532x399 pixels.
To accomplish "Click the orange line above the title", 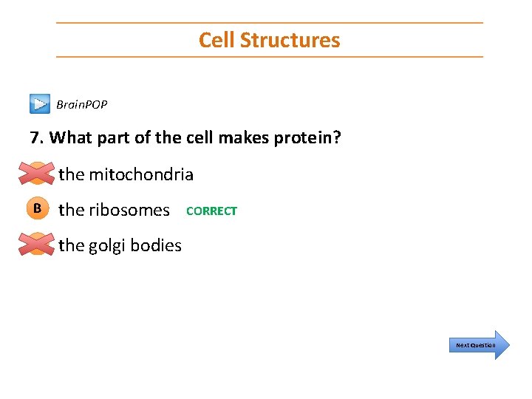I will 269,23.
